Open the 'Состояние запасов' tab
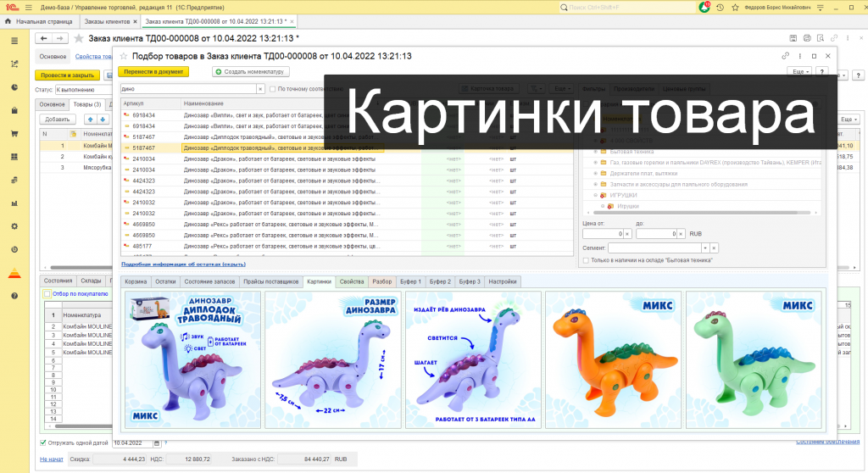This screenshot has height=473, width=868. coord(209,281)
